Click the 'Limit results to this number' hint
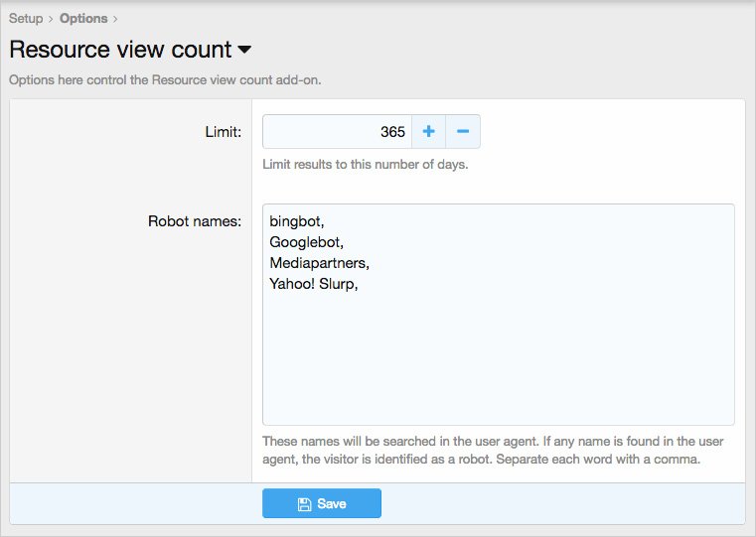Screen dimensions: 756x537 365,165
